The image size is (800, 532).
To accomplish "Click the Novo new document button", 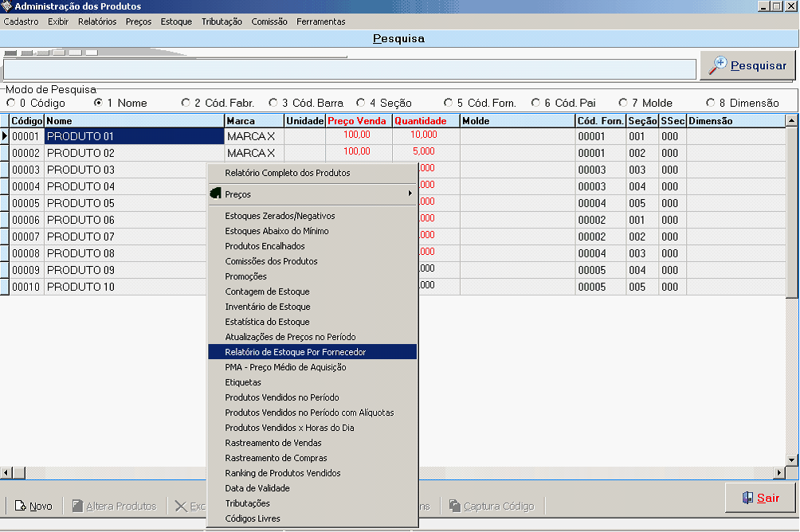I will [x=33, y=506].
